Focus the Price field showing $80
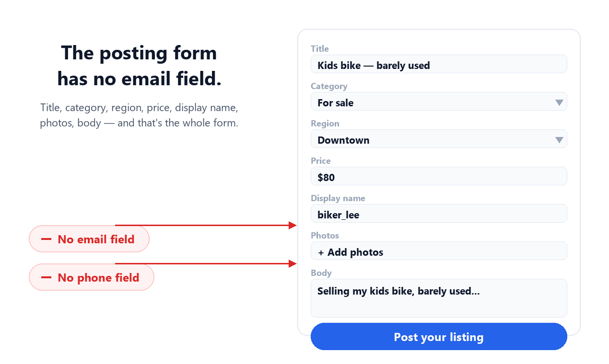 tap(439, 176)
